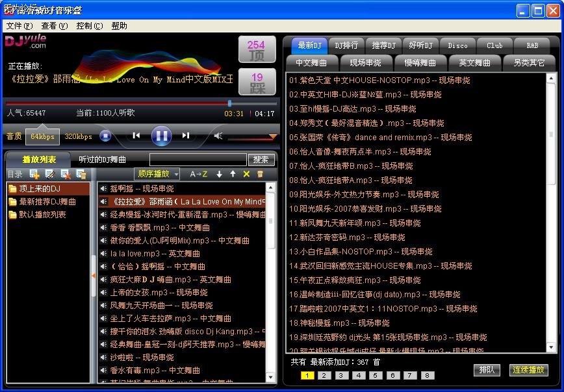
Task: Clear playlist using the orange trash icon
Action: point(260,175)
